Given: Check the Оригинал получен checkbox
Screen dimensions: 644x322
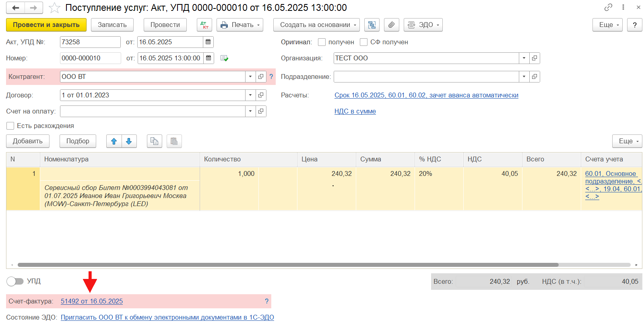Looking at the screenshot, I should [x=322, y=42].
